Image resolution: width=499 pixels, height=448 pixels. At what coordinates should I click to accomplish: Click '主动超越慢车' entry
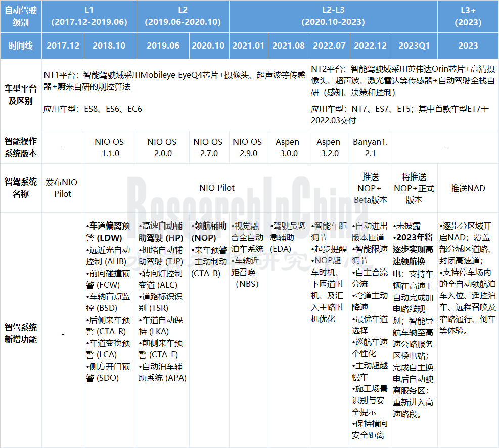[x=370, y=371]
